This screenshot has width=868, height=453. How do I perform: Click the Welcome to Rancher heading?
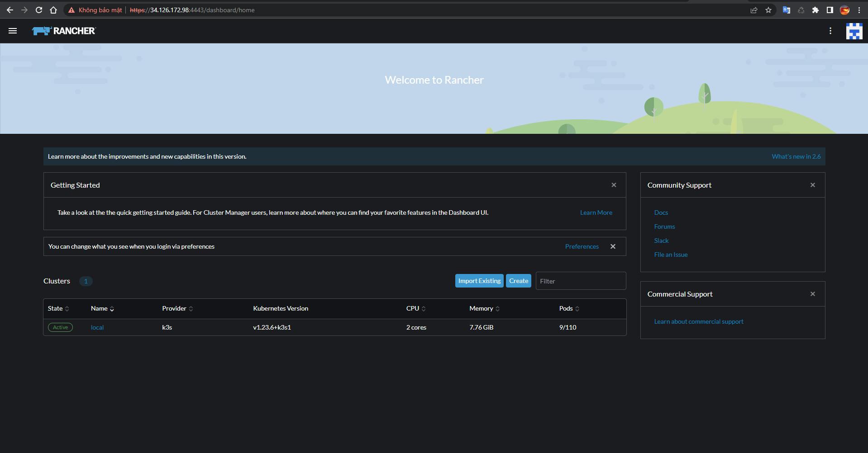point(434,80)
